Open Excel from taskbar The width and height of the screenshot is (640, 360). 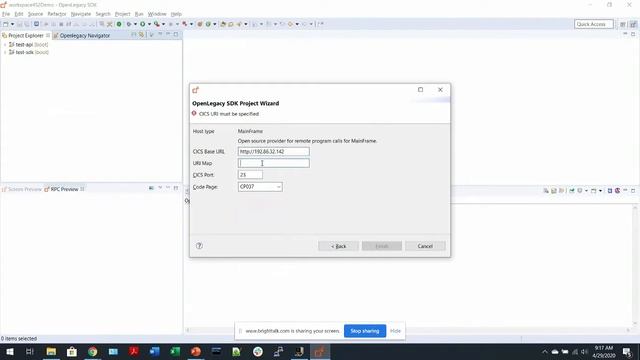point(175,351)
